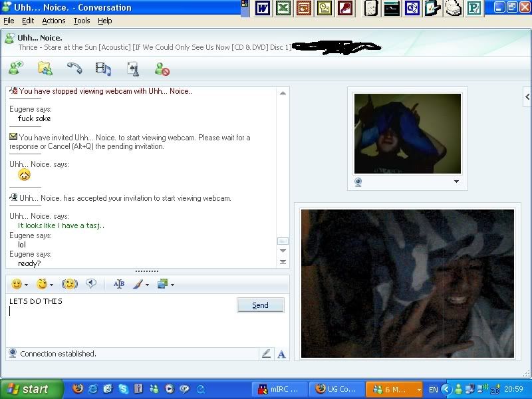Open Outlook from the Office shortcut bar
532x399 pixels.
325,8
